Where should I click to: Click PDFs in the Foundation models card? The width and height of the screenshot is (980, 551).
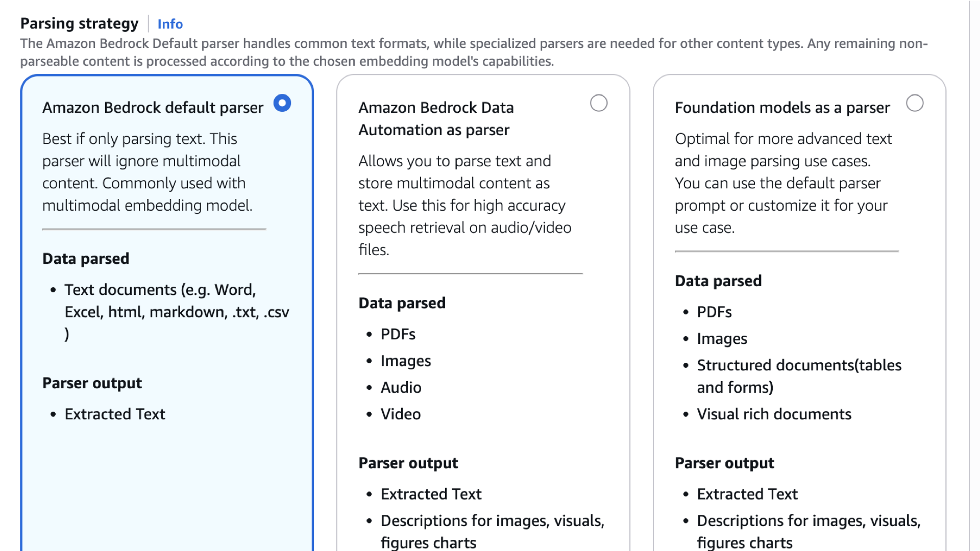pyautogui.click(x=714, y=312)
